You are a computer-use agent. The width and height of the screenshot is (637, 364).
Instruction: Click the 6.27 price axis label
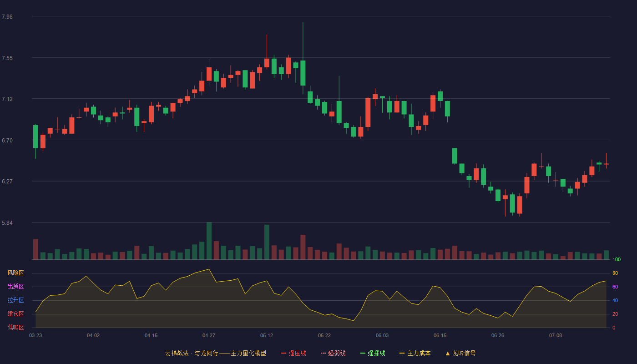tap(7, 182)
